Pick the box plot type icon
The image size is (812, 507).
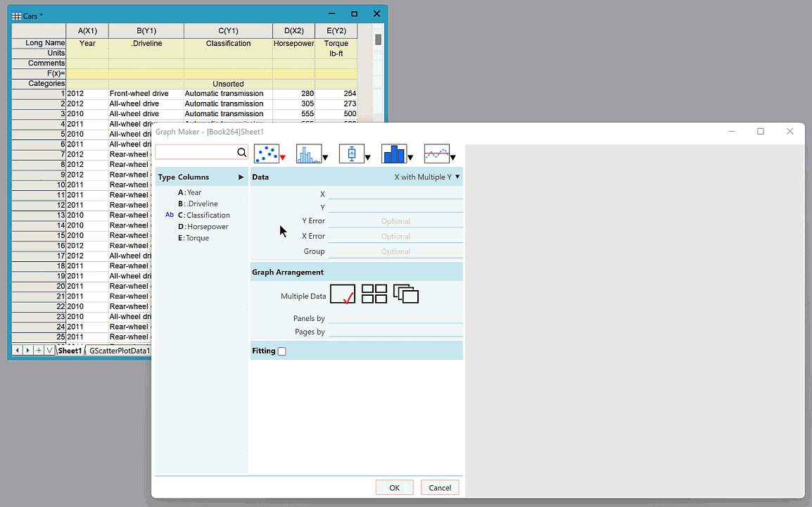pyautogui.click(x=351, y=154)
